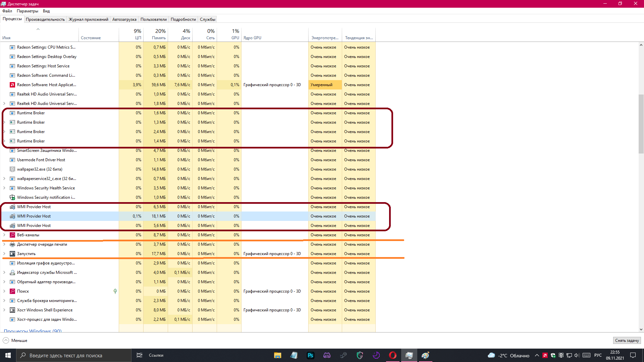Click the Индексатор службы Microsoft icon
This screenshot has width=644, height=362.
pos(12,273)
